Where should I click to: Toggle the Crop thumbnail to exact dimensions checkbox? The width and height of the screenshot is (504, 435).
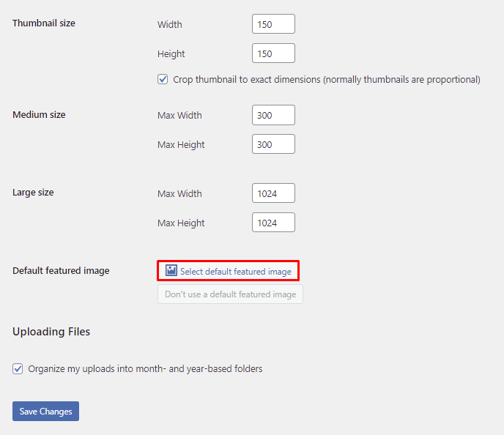click(163, 79)
